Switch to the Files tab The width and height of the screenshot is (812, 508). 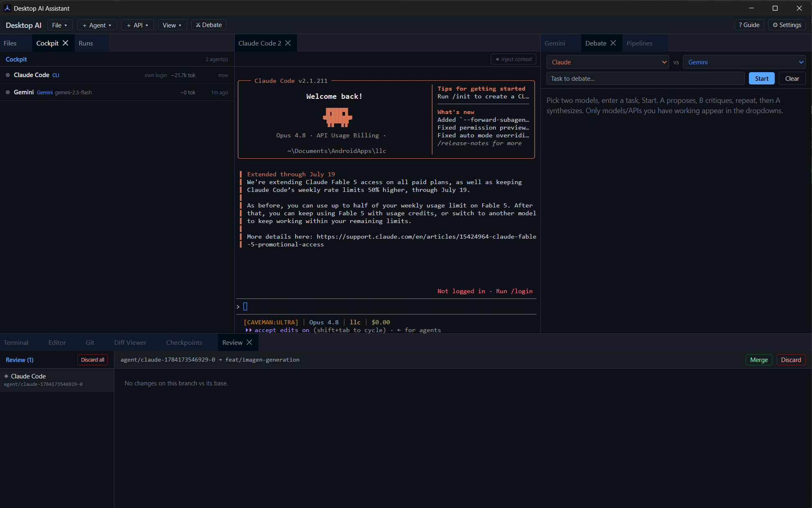[10, 43]
